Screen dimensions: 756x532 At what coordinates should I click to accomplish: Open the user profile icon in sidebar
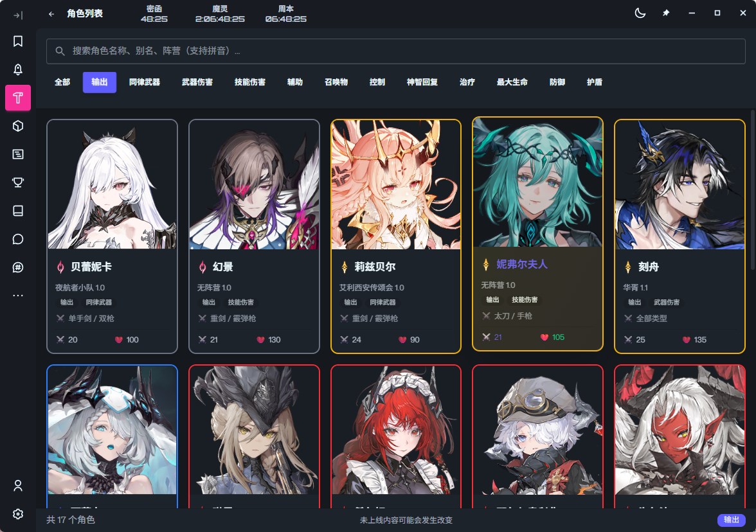pos(18,486)
